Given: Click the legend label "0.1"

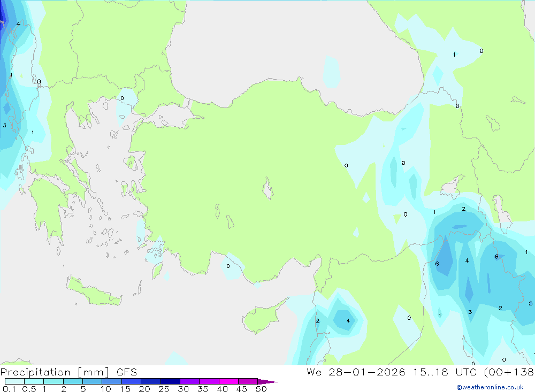Looking at the screenshot, I should point(9,389).
